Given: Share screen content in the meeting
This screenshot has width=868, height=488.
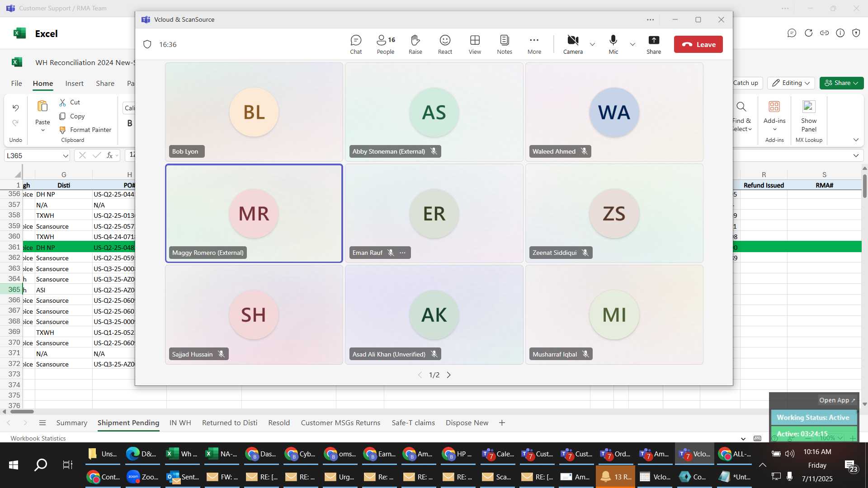Looking at the screenshot, I should click(x=654, y=45).
